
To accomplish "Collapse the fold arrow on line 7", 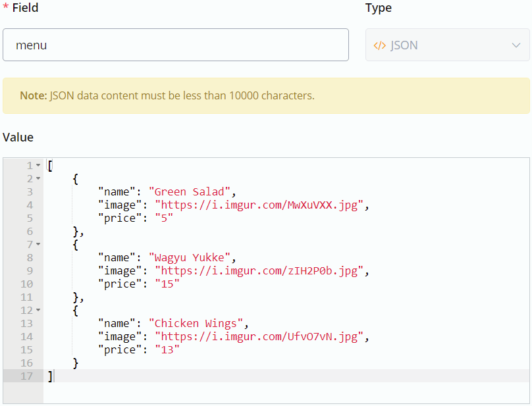I will (x=38, y=245).
